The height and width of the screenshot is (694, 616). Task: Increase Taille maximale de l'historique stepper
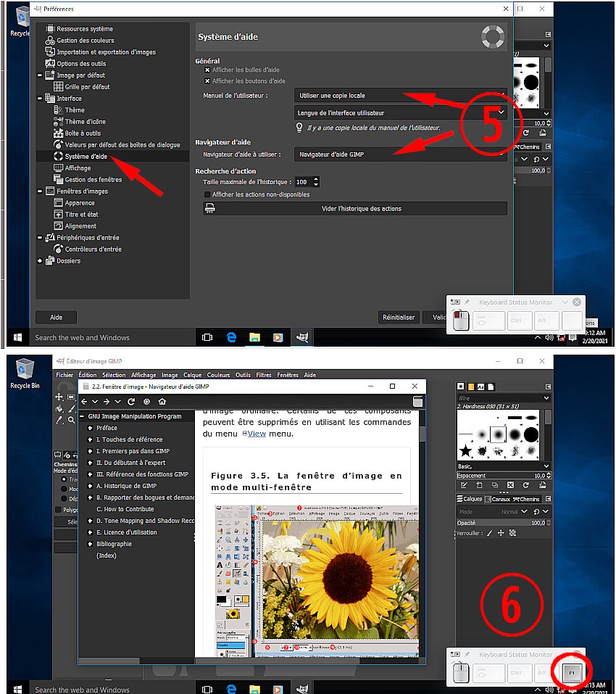(316, 179)
